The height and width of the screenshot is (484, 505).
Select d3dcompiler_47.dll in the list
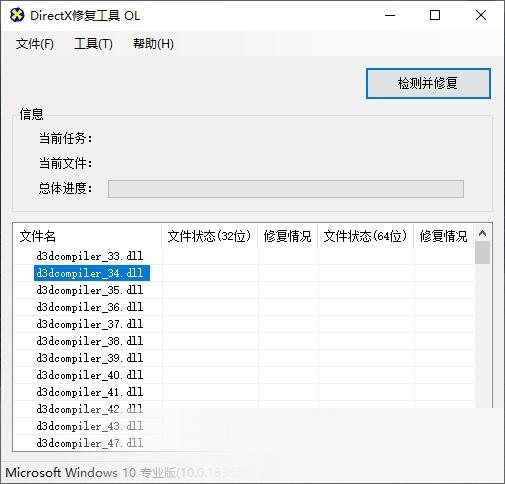pyautogui.click(x=90, y=443)
